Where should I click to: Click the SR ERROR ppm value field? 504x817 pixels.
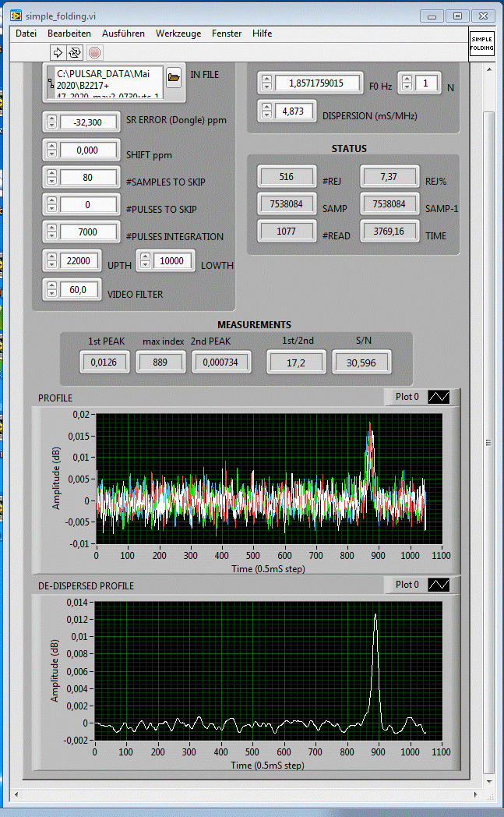pyautogui.click(x=88, y=122)
